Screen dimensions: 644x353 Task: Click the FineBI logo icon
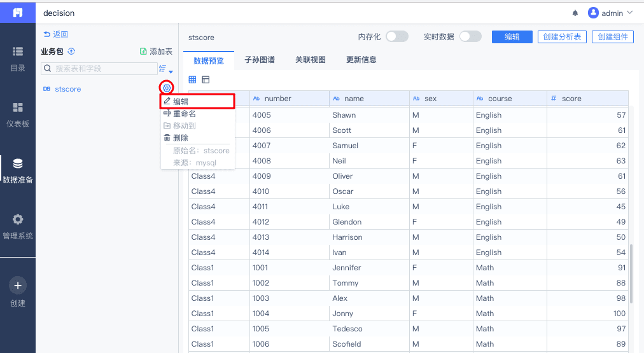coord(18,13)
